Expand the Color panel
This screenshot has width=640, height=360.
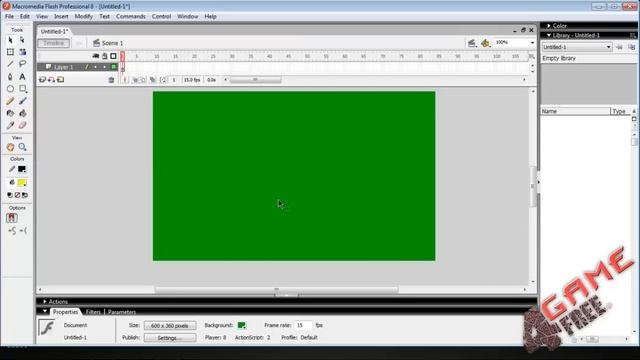pos(549,26)
